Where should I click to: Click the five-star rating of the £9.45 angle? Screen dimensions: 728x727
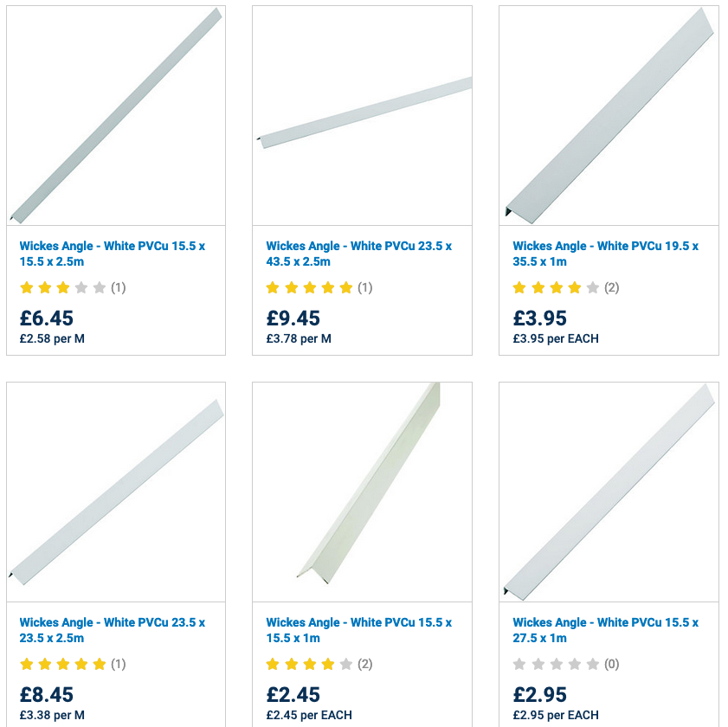coord(309,287)
